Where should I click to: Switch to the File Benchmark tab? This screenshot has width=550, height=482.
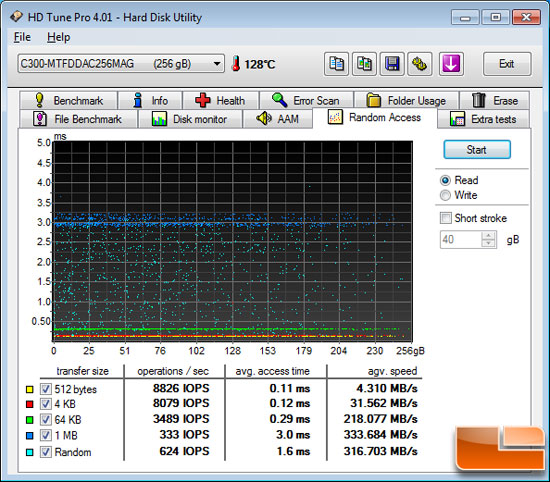pos(78,119)
